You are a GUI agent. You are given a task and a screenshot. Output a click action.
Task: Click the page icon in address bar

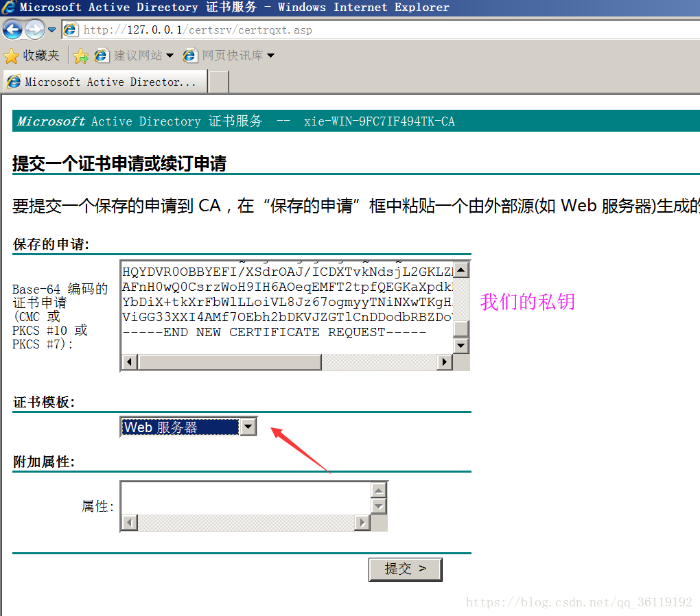click(x=71, y=30)
